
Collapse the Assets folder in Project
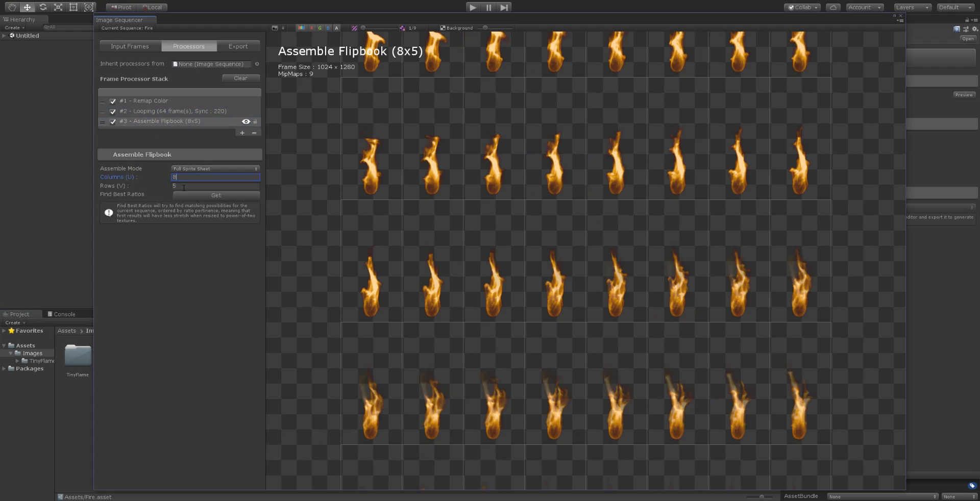click(4, 345)
